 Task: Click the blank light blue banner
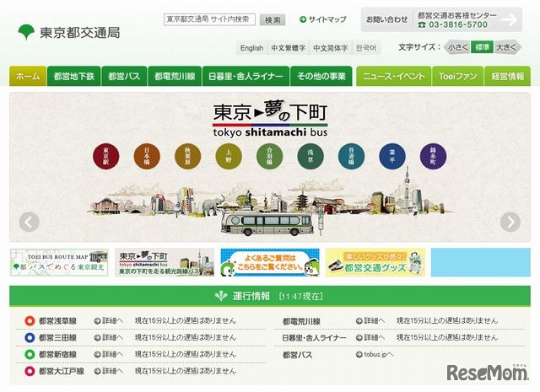coord(481,262)
